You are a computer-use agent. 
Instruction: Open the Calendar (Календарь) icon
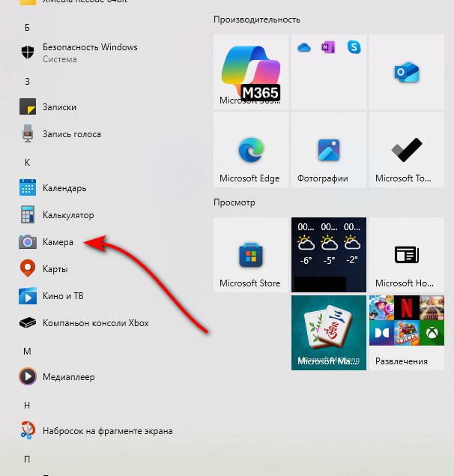28,187
